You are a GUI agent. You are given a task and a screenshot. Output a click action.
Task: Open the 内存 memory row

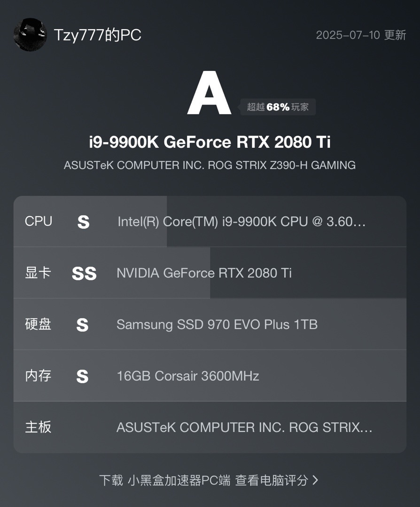[210, 376]
